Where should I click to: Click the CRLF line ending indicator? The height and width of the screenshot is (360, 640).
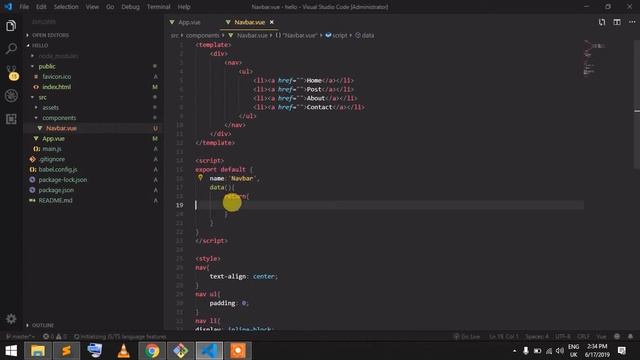[x=583, y=337]
